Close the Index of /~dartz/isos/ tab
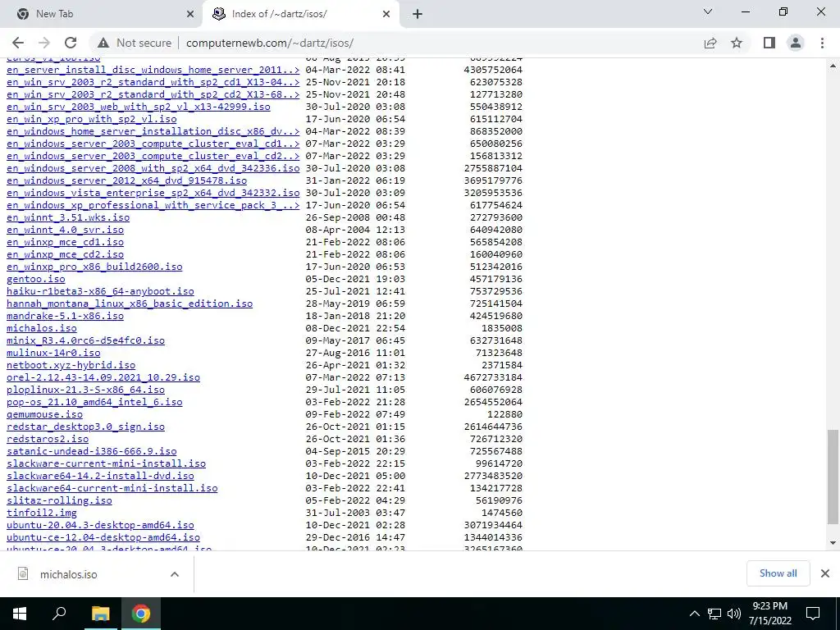 [386, 15]
